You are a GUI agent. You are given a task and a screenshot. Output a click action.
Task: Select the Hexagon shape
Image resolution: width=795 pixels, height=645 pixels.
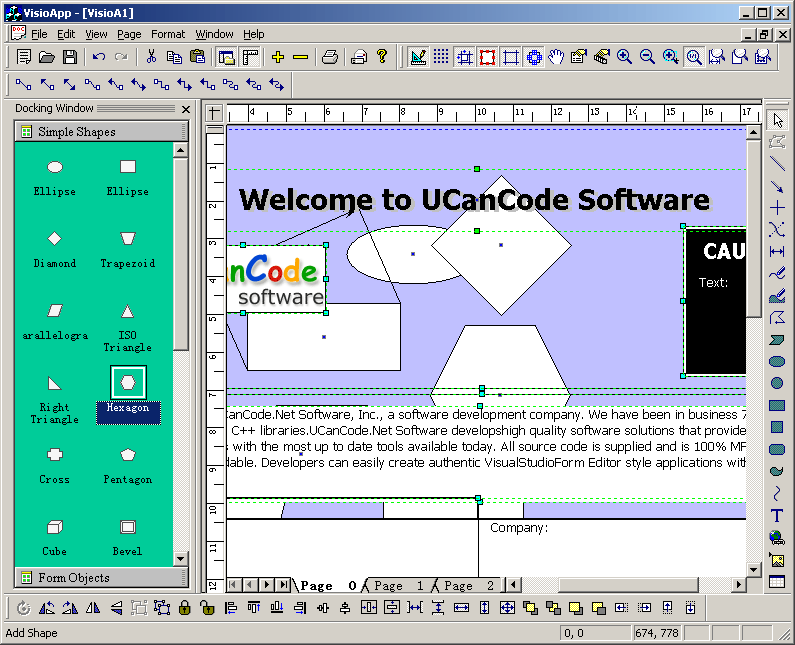(128, 395)
